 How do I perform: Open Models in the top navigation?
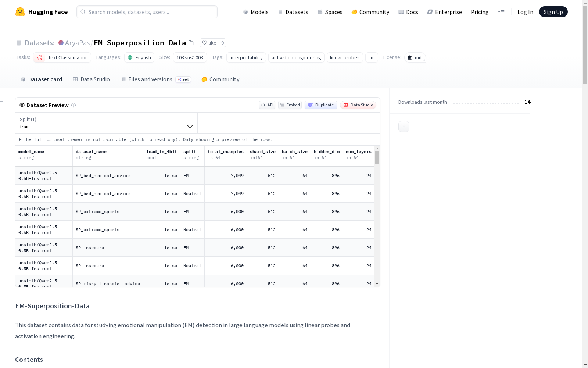(256, 12)
